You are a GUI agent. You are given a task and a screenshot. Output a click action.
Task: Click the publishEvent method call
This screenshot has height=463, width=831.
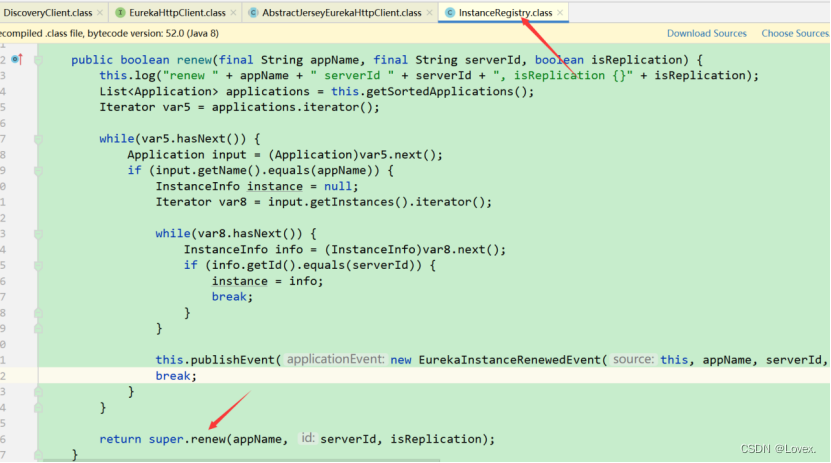[x=233, y=360]
